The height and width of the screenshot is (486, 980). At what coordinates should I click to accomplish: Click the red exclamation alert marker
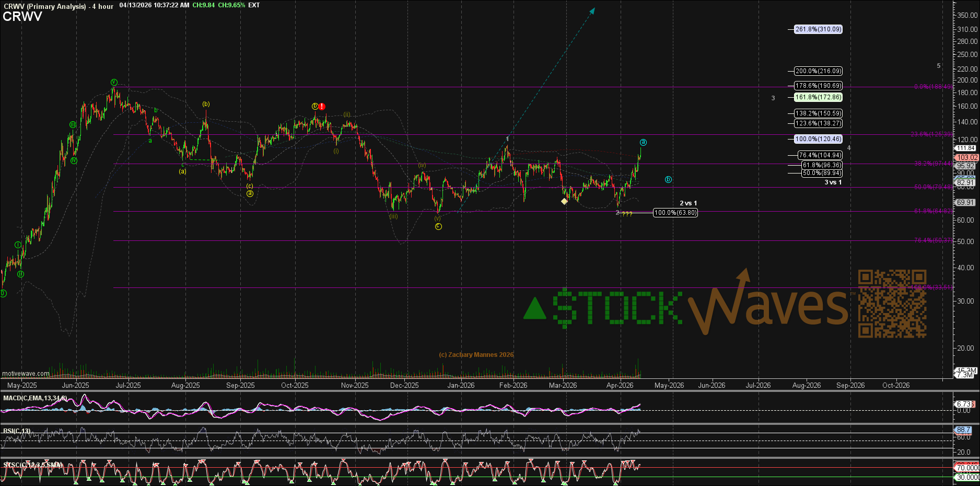coord(322,106)
